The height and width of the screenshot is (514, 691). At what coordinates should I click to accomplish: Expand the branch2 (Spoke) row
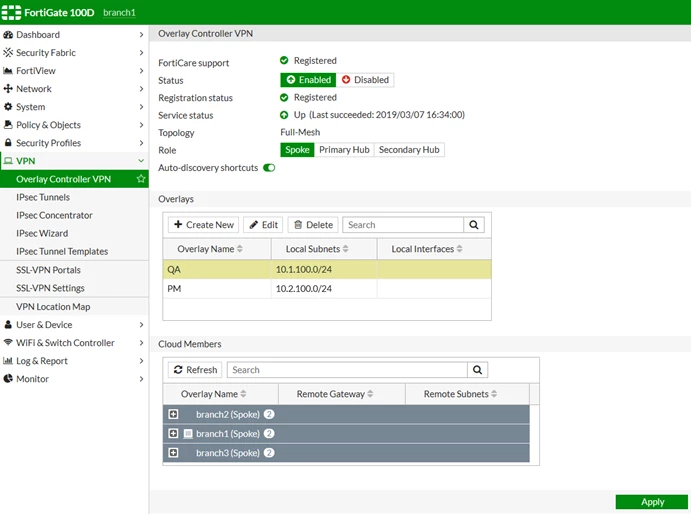(x=174, y=414)
